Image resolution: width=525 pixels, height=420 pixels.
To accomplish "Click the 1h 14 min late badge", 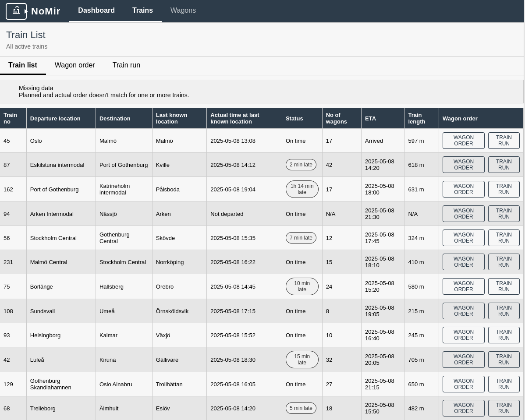I will tap(302, 189).
